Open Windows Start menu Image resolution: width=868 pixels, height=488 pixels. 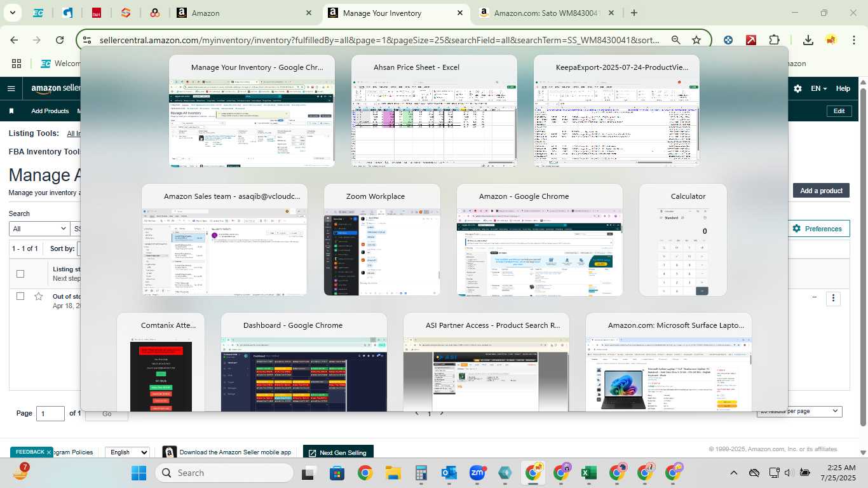point(139,473)
